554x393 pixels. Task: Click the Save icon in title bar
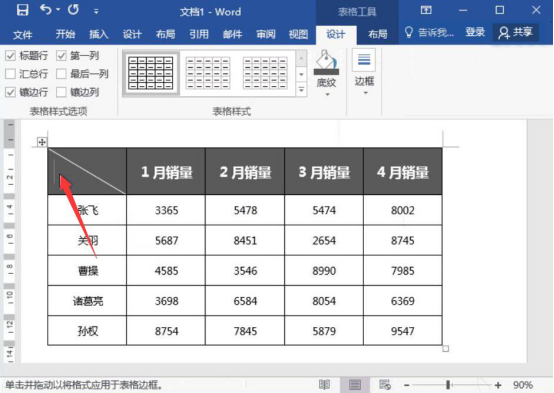tap(22, 10)
